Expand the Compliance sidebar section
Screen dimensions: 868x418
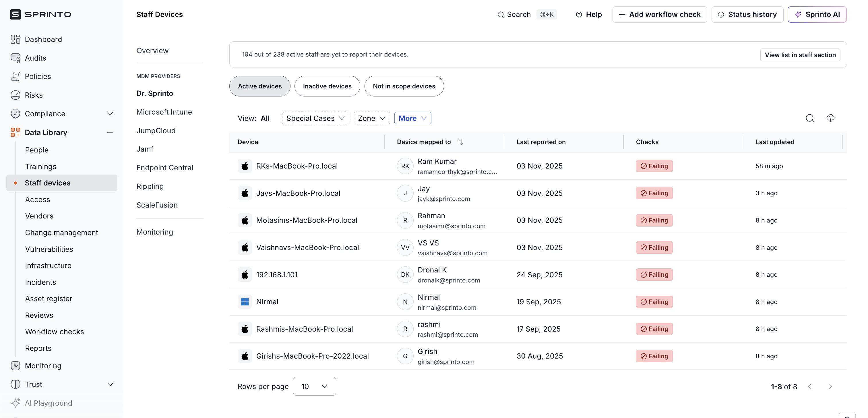[x=110, y=114]
